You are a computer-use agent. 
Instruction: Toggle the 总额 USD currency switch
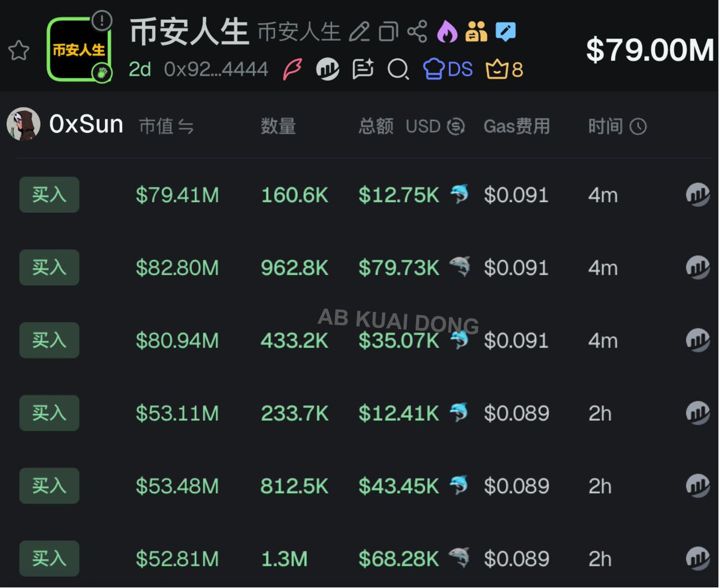click(x=456, y=126)
